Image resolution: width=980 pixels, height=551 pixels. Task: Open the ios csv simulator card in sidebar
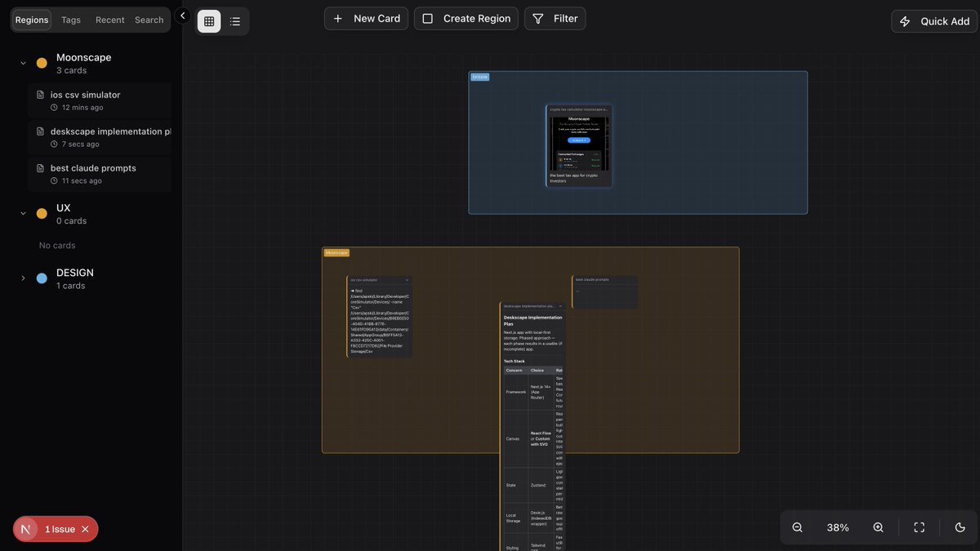point(100,100)
